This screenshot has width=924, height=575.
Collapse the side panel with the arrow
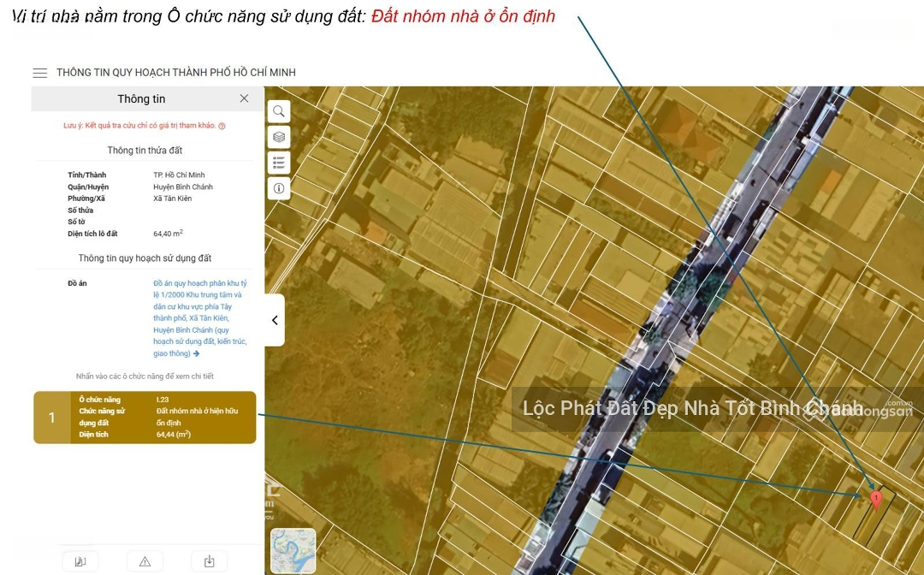(x=275, y=320)
